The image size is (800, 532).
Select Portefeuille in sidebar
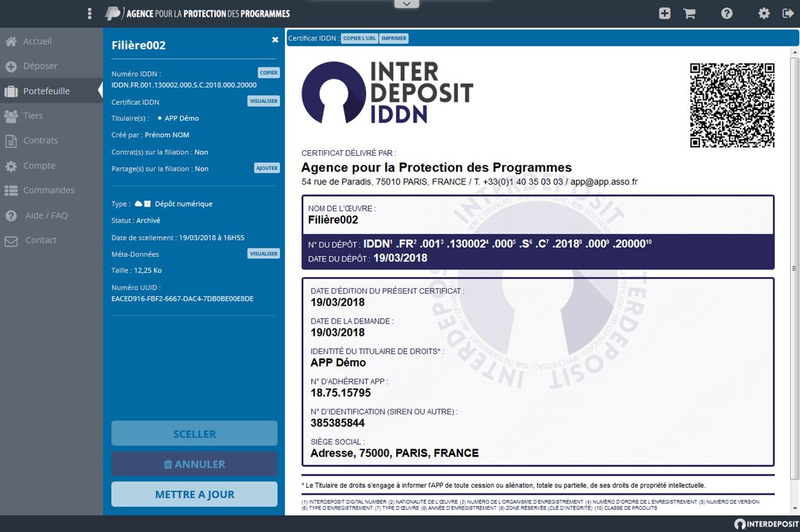point(51,91)
